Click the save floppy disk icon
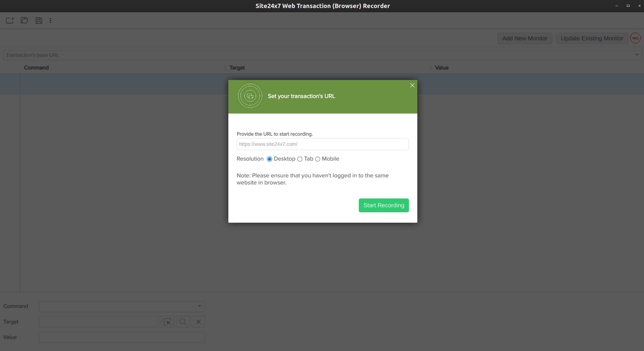 click(x=39, y=20)
